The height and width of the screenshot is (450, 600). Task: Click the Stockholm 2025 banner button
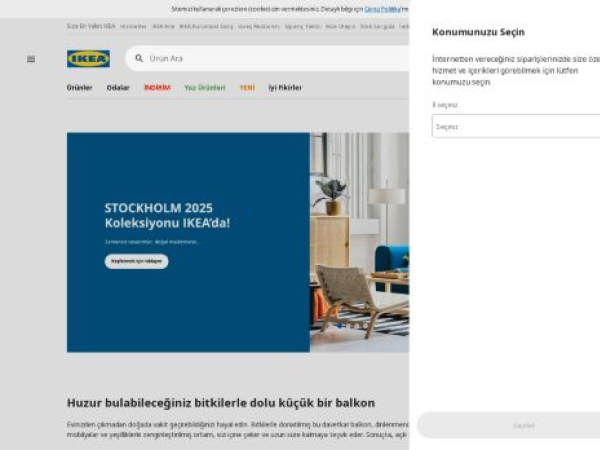[x=137, y=261]
